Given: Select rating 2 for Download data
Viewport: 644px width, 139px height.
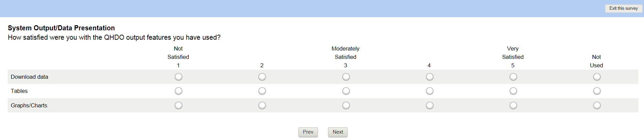Looking at the screenshot, I should coord(262,77).
